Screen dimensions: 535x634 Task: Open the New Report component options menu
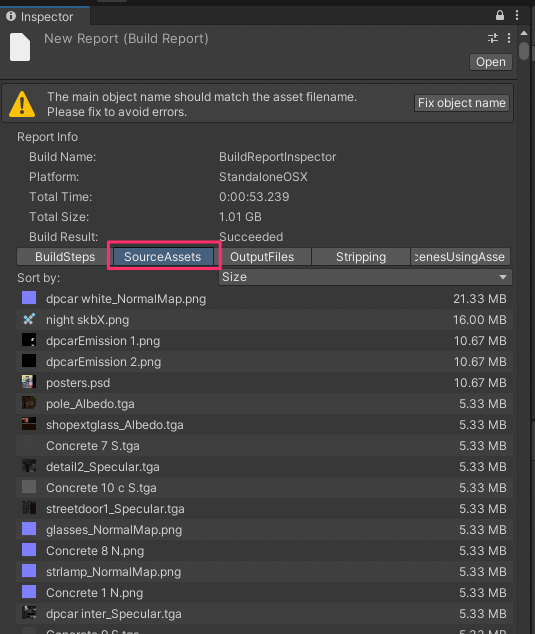[509, 38]
